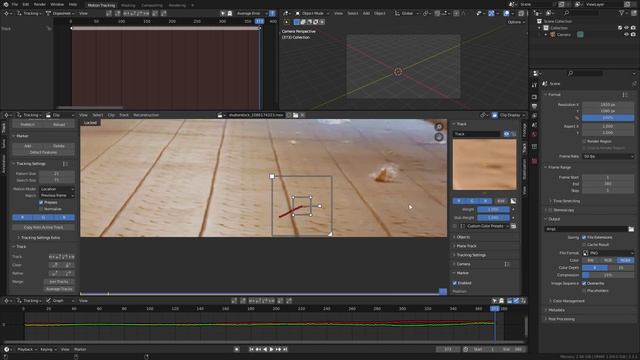
Task: Toggle File Extensions checkbox
Action: point(584,237)
